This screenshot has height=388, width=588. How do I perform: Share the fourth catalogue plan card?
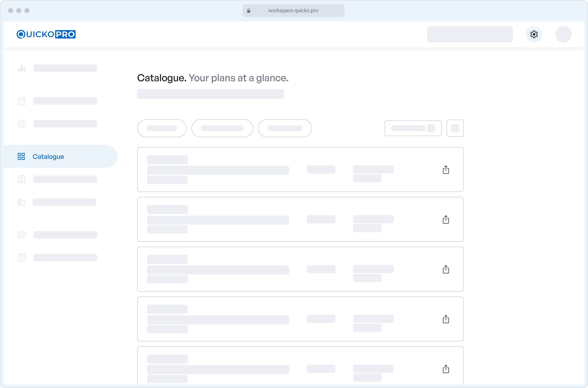[446, 319]
